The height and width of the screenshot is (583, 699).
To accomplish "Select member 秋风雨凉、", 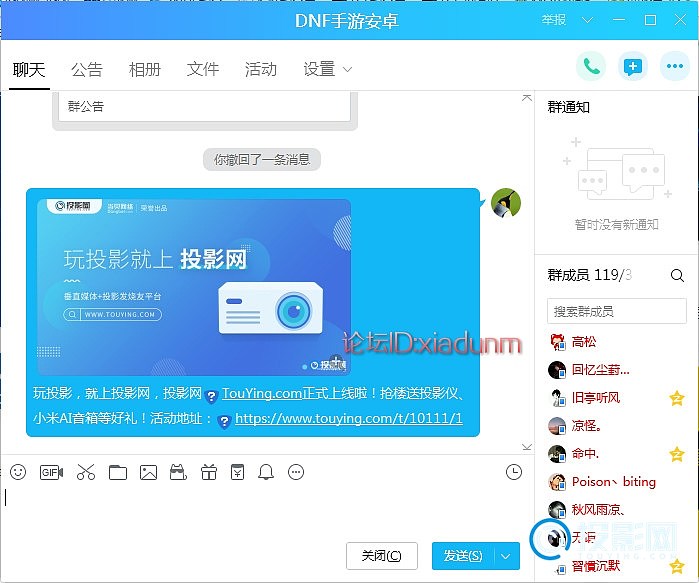I will (x=617, y=509).
